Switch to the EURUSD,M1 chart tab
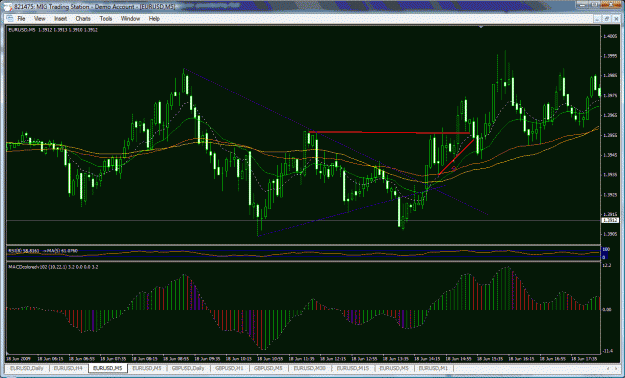The height and width of the screenshot is (378, 625). [x=433, y=368]
